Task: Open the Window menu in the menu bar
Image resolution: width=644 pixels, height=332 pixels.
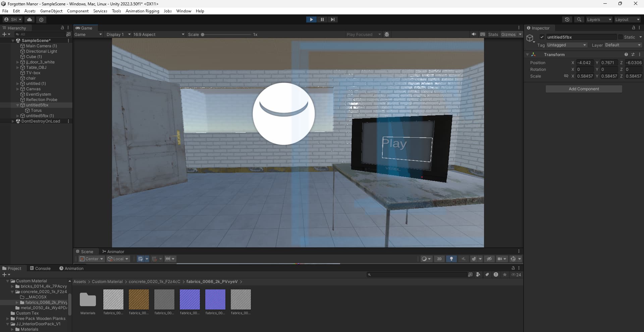Action: tap(183, 11)
